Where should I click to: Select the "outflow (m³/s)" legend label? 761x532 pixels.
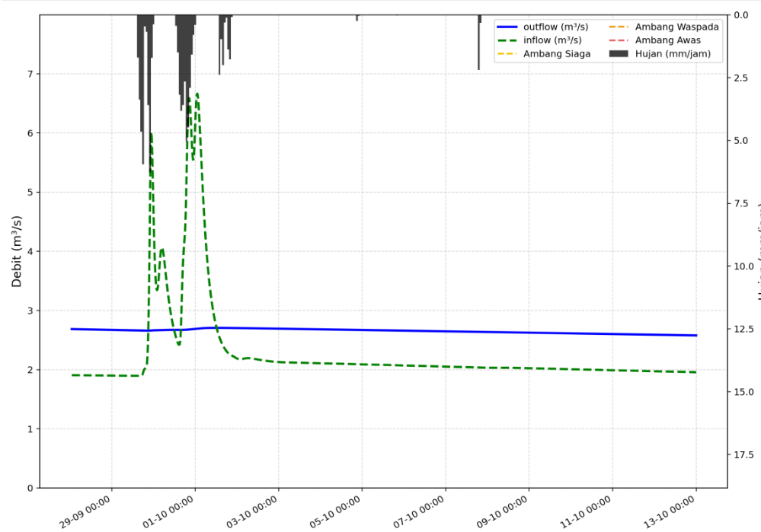(555, 27)
